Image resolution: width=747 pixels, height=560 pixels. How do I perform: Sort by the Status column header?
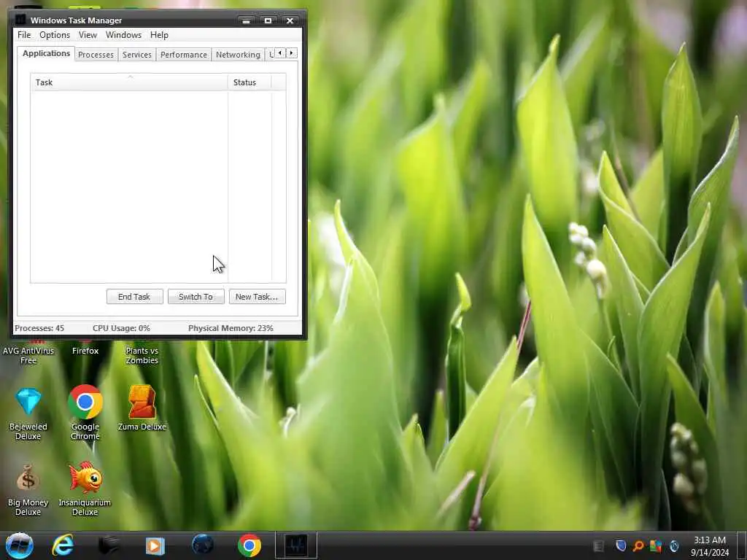tap(249, 82)
